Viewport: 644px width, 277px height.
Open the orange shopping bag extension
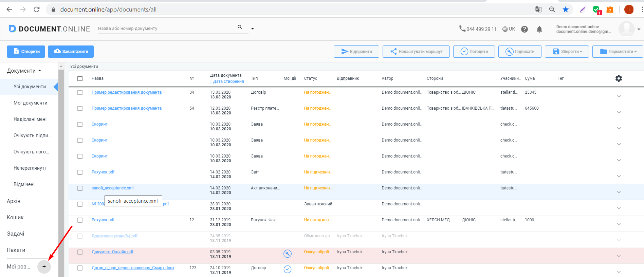click(x=610, y=10)
